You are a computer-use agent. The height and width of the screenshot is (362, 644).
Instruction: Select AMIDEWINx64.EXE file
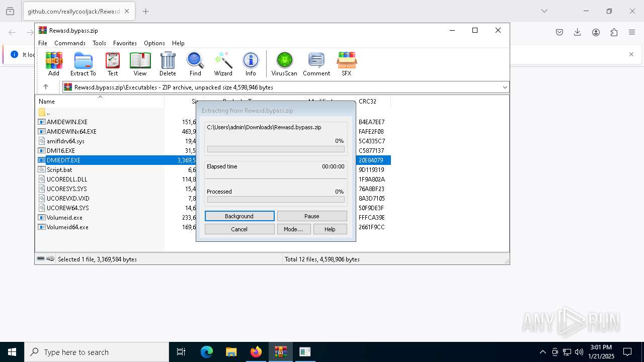click(x=71, y=132)
